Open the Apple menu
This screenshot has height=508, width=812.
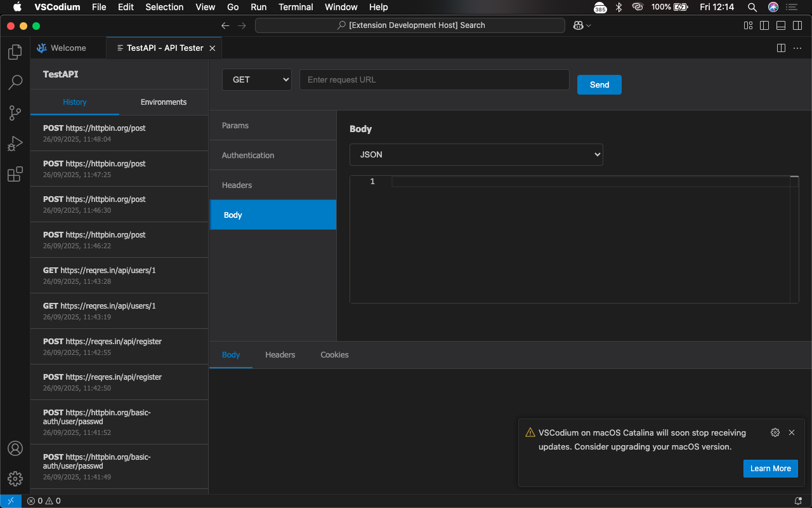[x=17, y=7]
